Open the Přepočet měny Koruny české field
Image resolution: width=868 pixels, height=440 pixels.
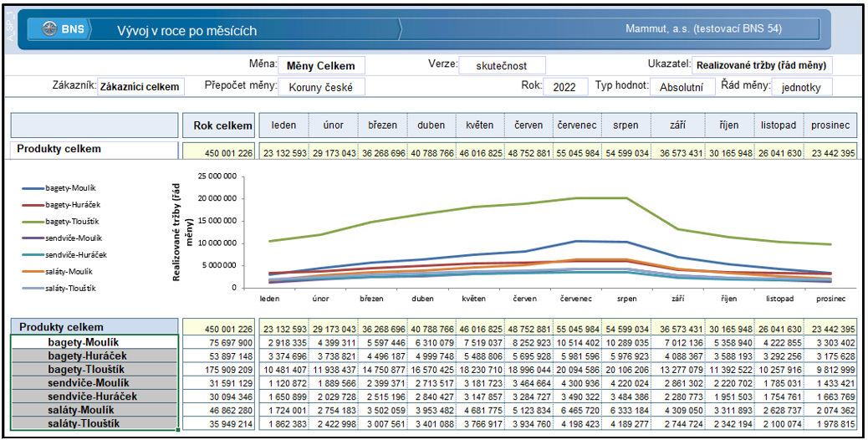pos(321,88)
